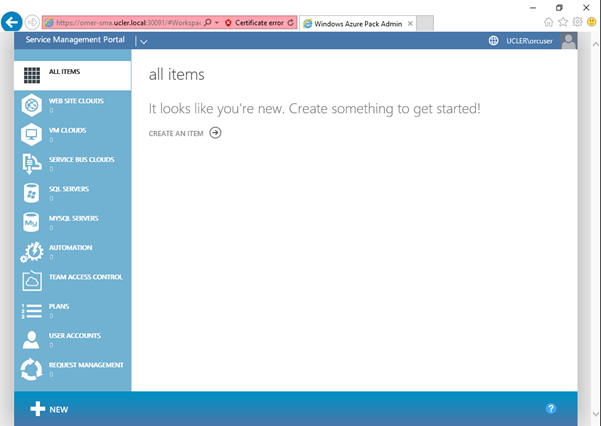Select the Request Management icon
Screen dimensions: 601x426
[31, 369]
